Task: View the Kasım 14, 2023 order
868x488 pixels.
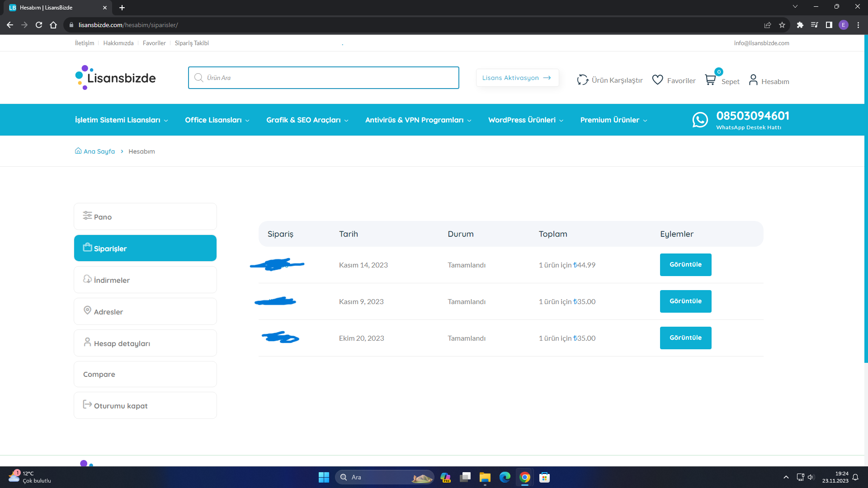Action: pyautogui.click(x=685, y=265)
